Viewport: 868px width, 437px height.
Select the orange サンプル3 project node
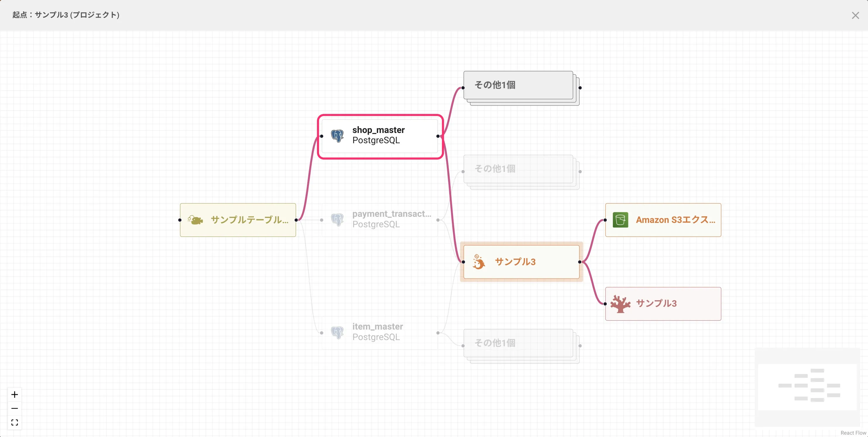click(x=521, y=262)
